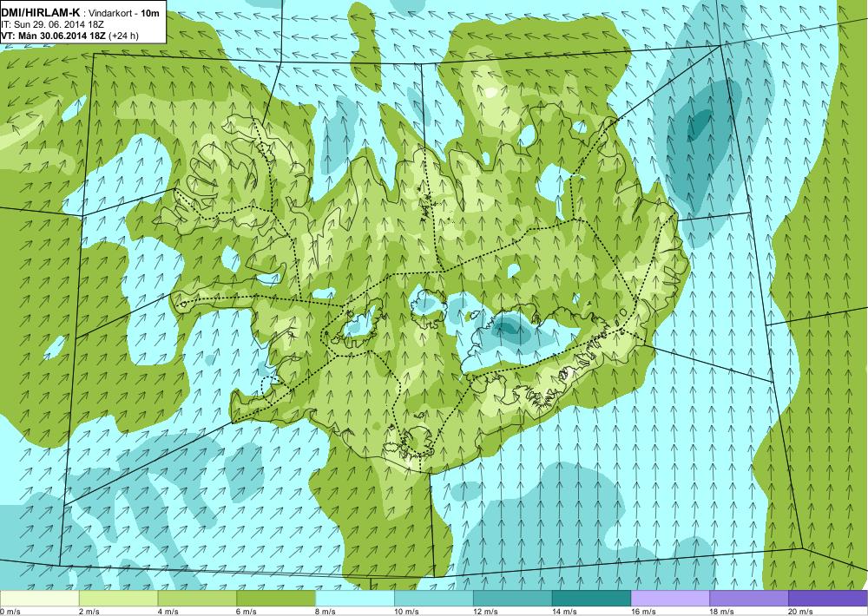The image size is (868, 616).
Task: Click the '20 m/s' legend label
Action: click(801, 612)
